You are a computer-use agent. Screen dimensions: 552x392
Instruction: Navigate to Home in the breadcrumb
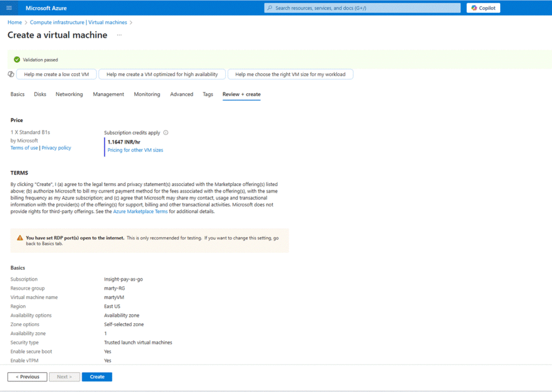point(15,23)
